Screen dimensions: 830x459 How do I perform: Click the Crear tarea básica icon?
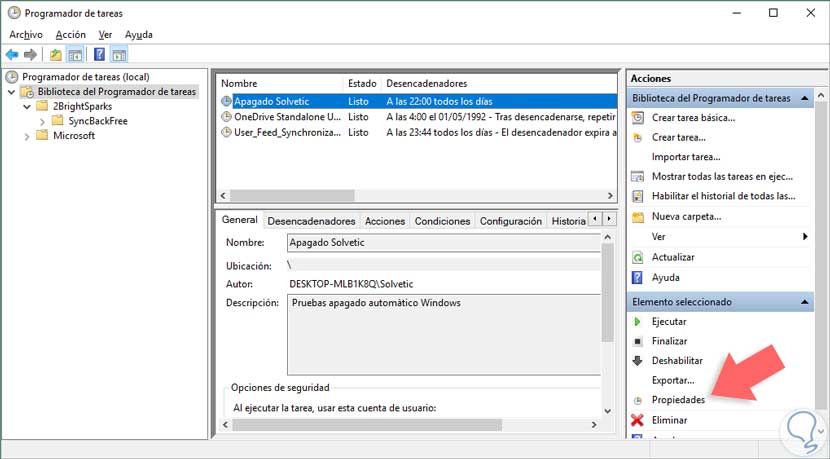[x=638, y=118]
